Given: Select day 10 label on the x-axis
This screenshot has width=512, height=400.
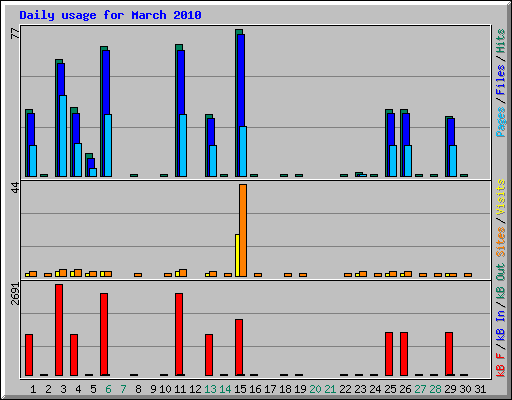Looking at the screenshot, I should tap(165, 389).
